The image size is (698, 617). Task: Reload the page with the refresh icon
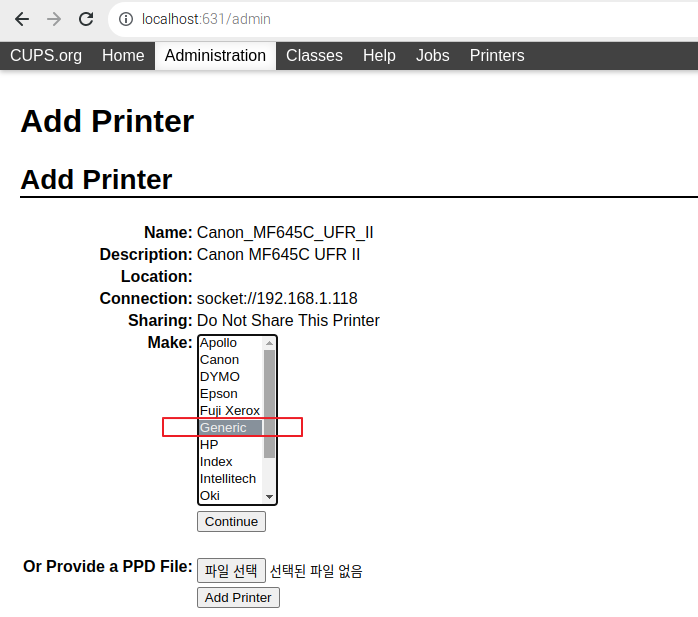point(86,19)
